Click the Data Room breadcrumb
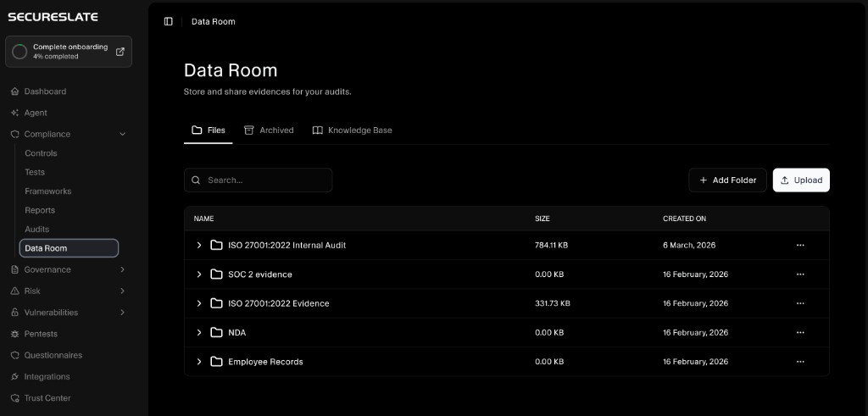Viewport: 868px width, 416px height. click(x=213, y=21)
